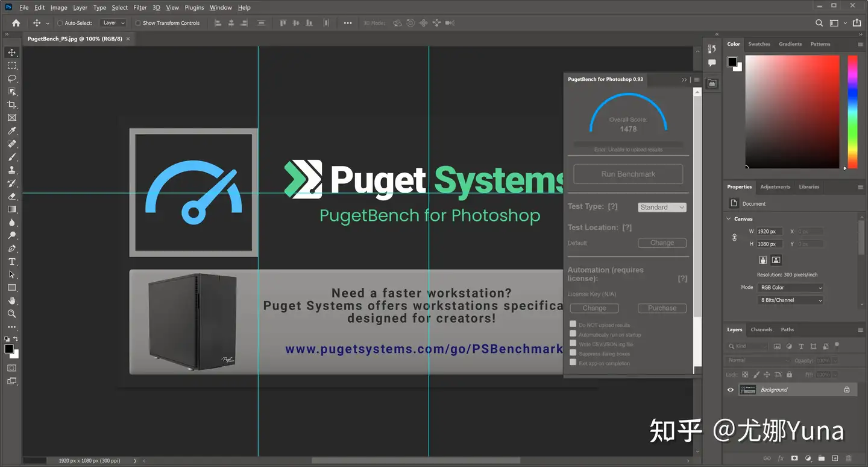The height and width of the screenshot is (467, 868).
Task: Click Change button for Test Location
Action: coord(662,243)
